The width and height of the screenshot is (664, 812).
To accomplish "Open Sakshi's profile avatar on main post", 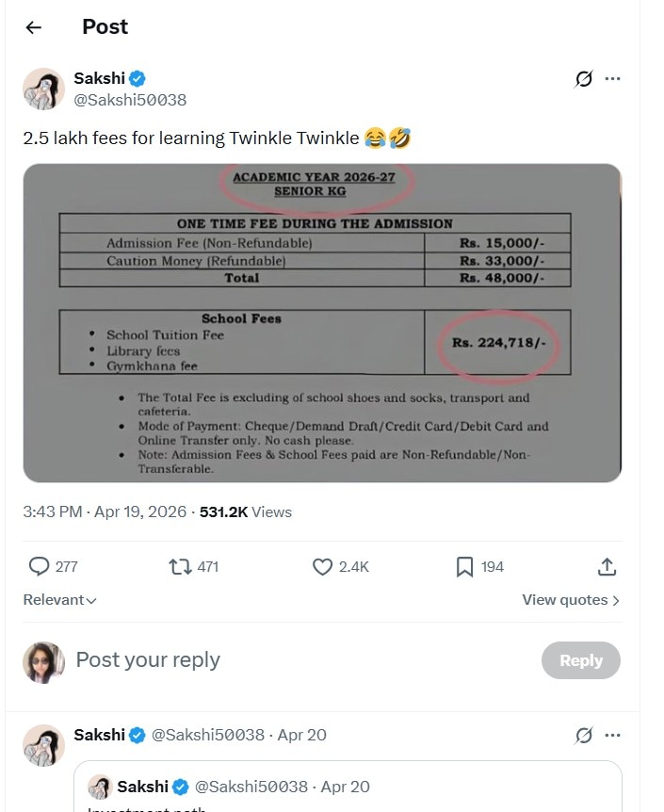I will click(43, 89).
